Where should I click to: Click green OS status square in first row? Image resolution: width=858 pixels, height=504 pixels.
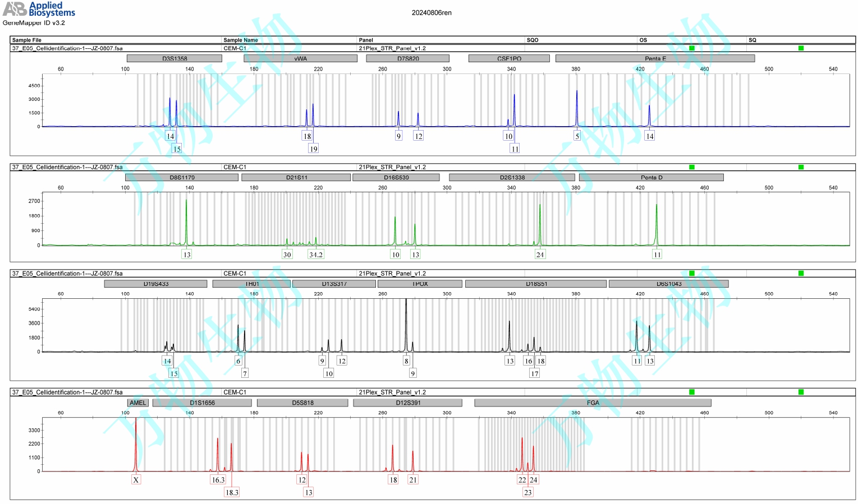pos(691,48)
